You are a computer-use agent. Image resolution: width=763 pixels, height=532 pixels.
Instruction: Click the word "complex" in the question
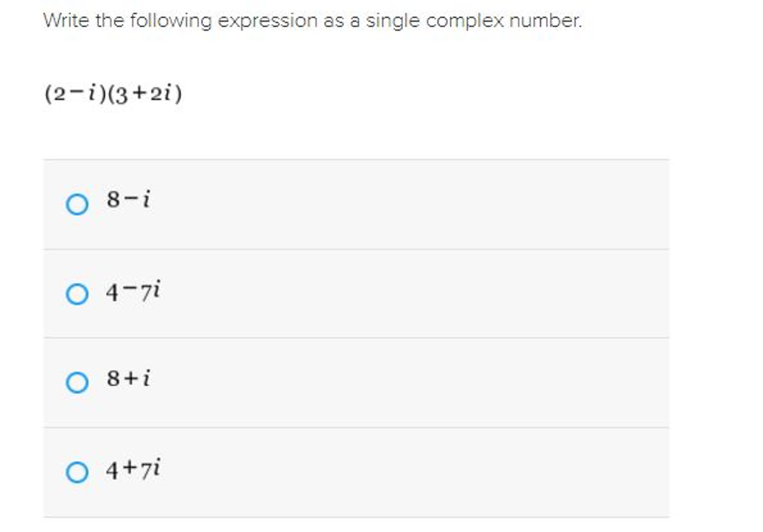pyautogui.click(x=457, y=21)
